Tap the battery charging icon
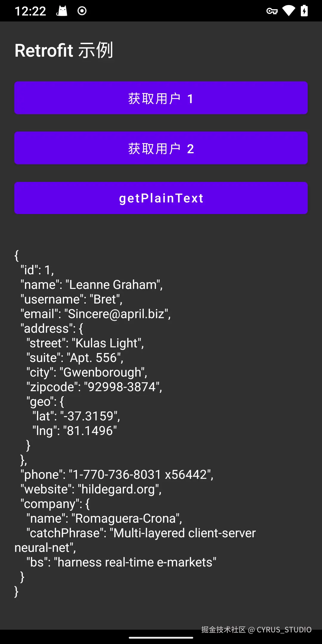Image resolution: width=322 pixels, height=644 pixels. 304,11
